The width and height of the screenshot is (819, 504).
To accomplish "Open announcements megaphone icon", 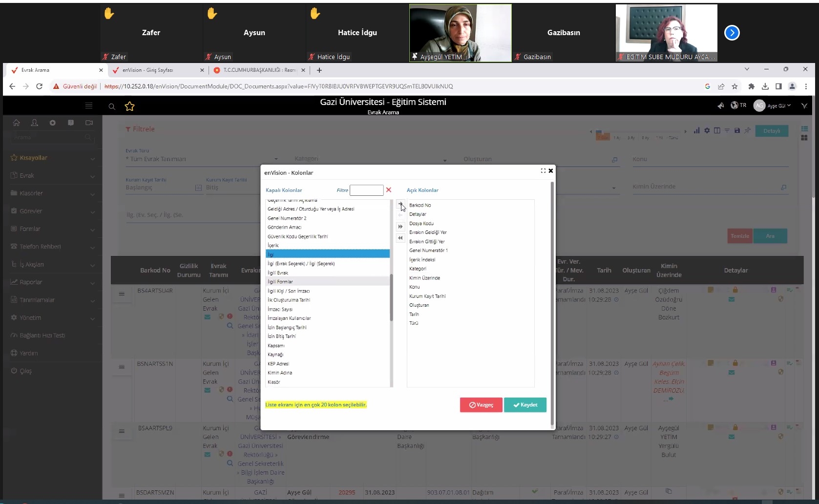I will 720,105.
